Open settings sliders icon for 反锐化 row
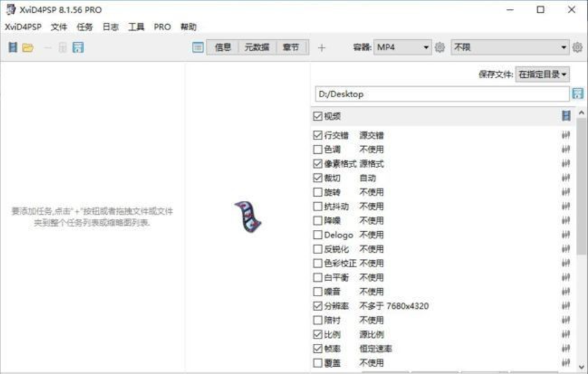Image resolution: width=588 pixels, height=374 pixels. 566,249
